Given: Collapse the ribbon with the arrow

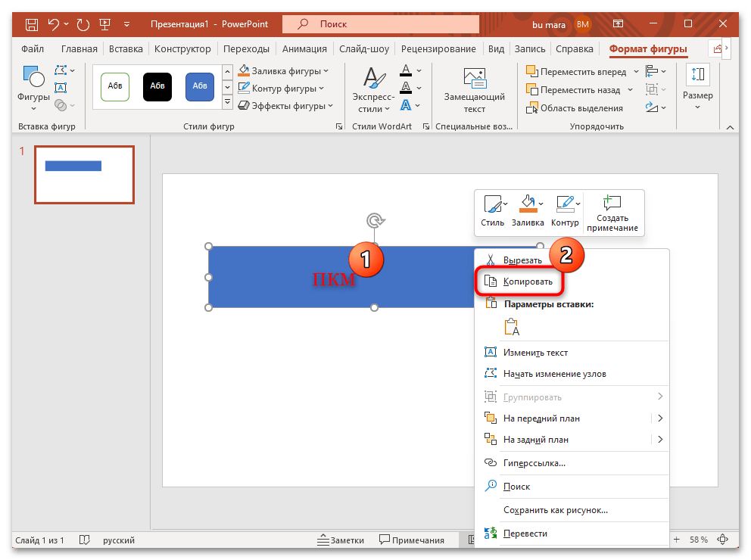Looking at the screenshot, I should pos(730,127).
